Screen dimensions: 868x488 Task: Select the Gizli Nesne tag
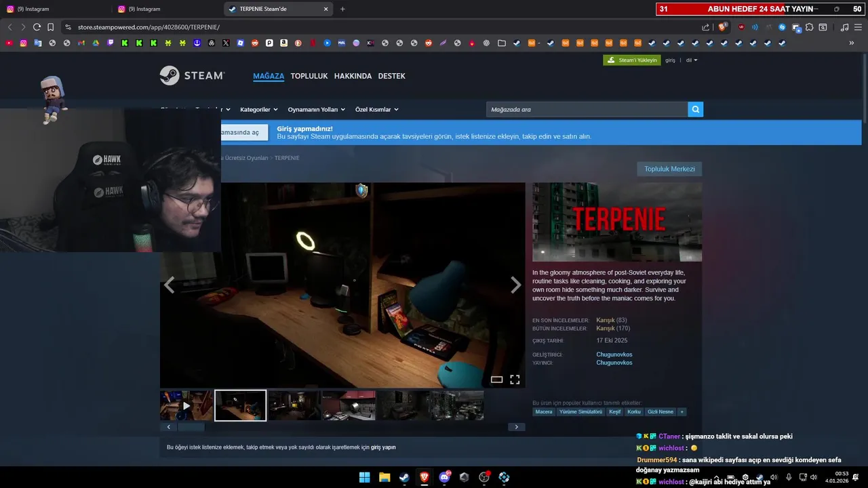coord(660,411)
